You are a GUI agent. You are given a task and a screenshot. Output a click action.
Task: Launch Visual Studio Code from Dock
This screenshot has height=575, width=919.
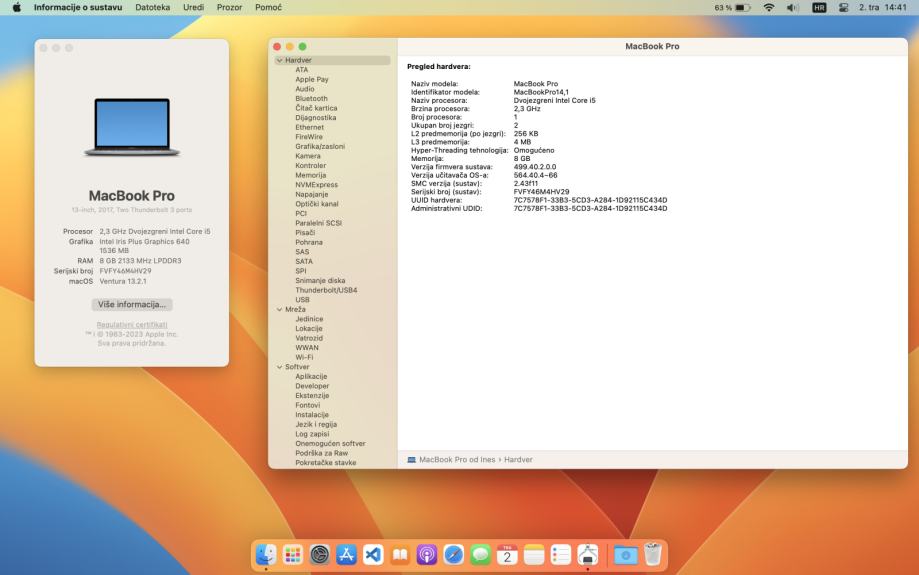point(373,554)
